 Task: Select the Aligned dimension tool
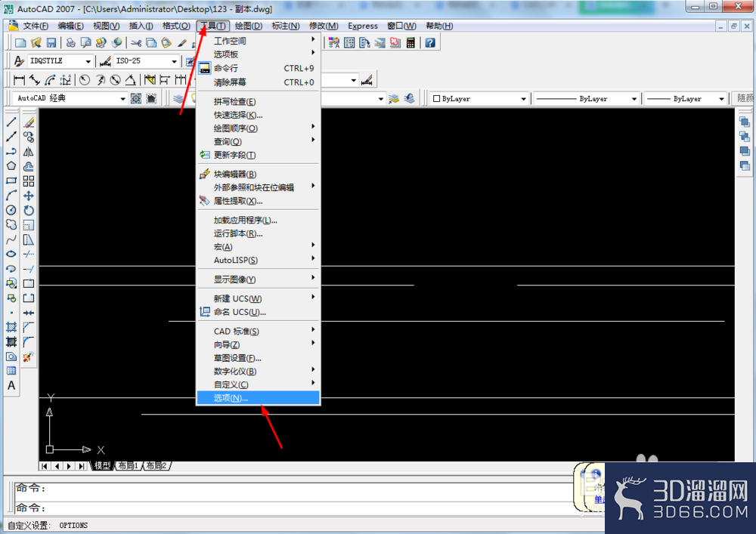[35, 79]
